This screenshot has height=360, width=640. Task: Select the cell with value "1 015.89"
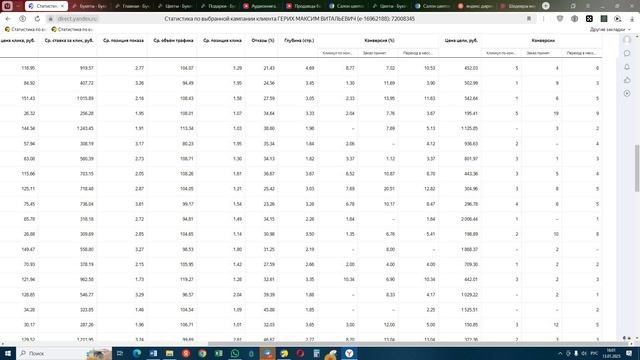pyautogui.click(x=84, y=98)
